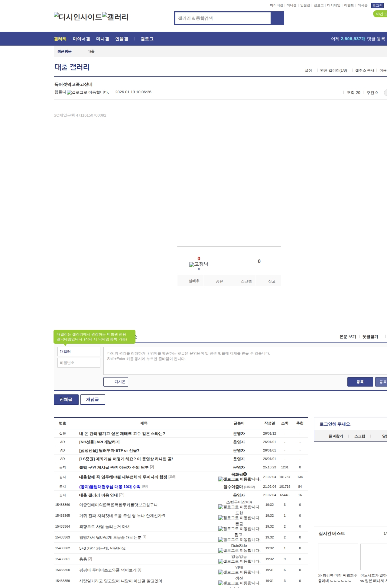Open the [NH선물] API 개발하기 ad post
The image size is (387, 588).
point(99,442)
